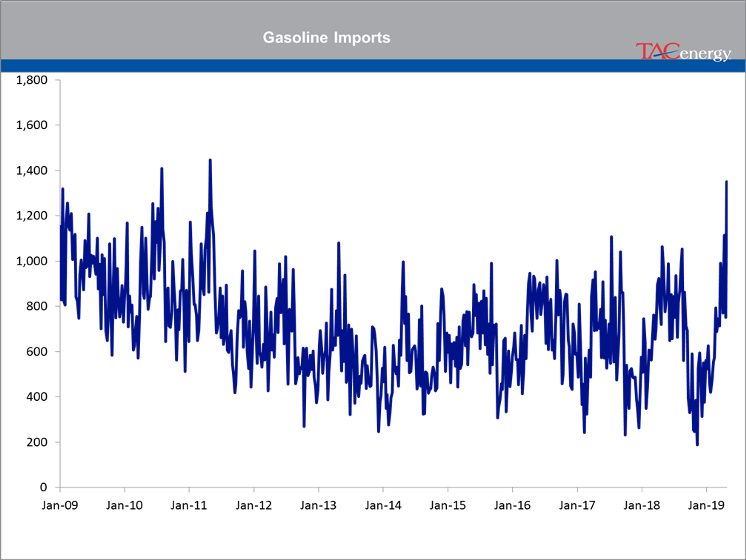This screenshot has height=560, width=746.
Task: Click the Jan-09 x-axis label
Action: [x=60, y=505]
